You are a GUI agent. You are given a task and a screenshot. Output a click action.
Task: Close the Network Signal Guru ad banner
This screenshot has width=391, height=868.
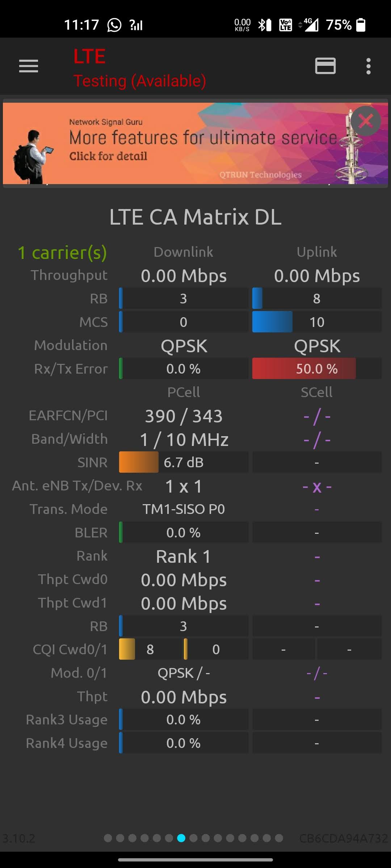pos(366,121)
